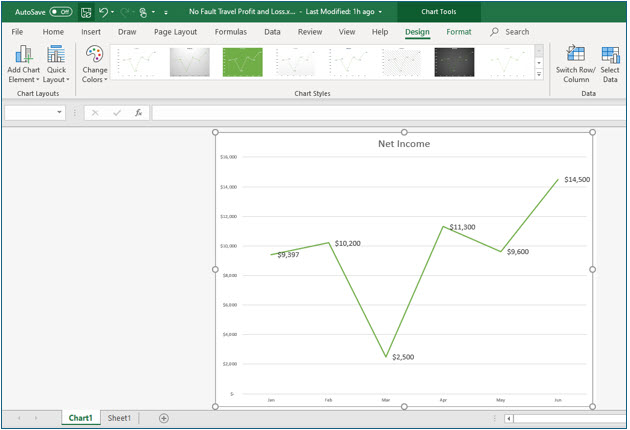Apply the fifth chart style thumbnail
The width and height of the screenshot is (630, 430).
click(348, 62)
